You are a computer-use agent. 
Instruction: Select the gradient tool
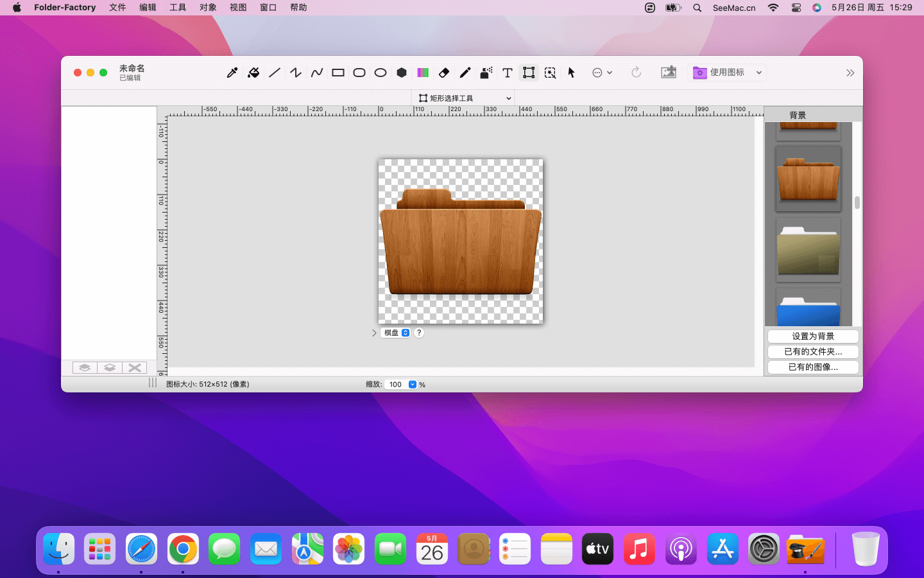click(x=423, y=73)
